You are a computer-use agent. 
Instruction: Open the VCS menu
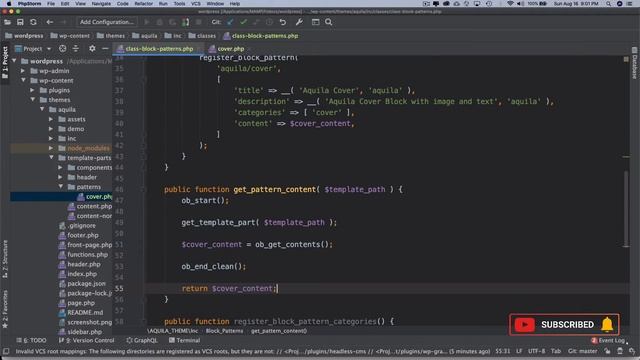coord(196,4)
